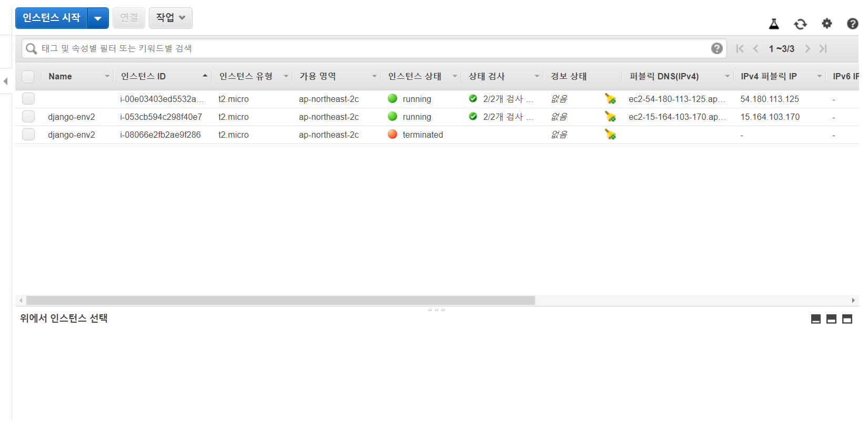Click DNS ec2-15-164-103-170 cell
868x421 pixels.
click(677, 117)
